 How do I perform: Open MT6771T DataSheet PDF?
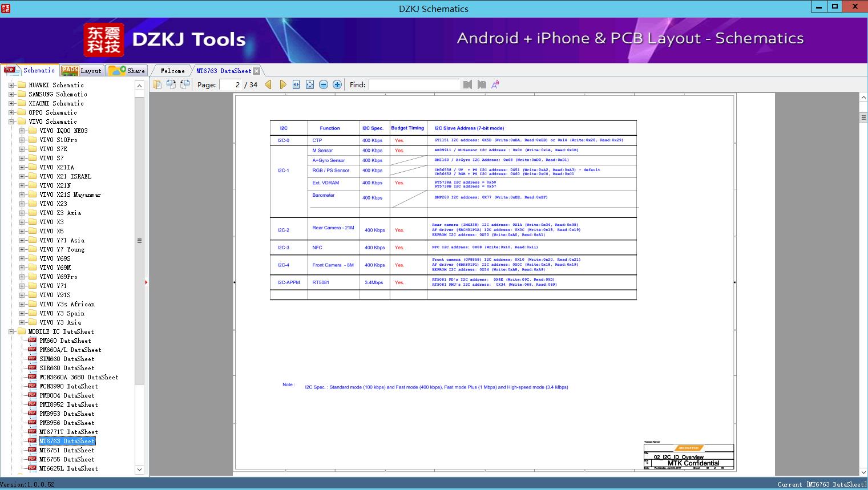point(68,432)
